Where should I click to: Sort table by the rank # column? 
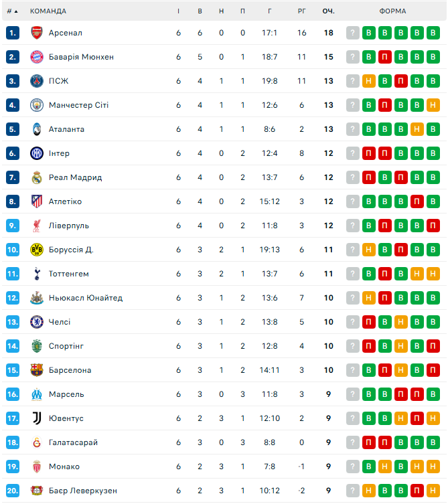13,11
